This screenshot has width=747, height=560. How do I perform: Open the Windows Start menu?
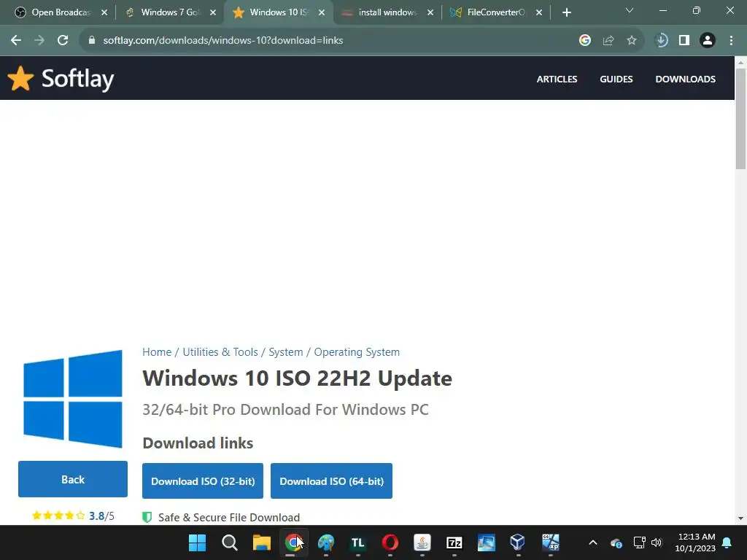tap(197, 542)
